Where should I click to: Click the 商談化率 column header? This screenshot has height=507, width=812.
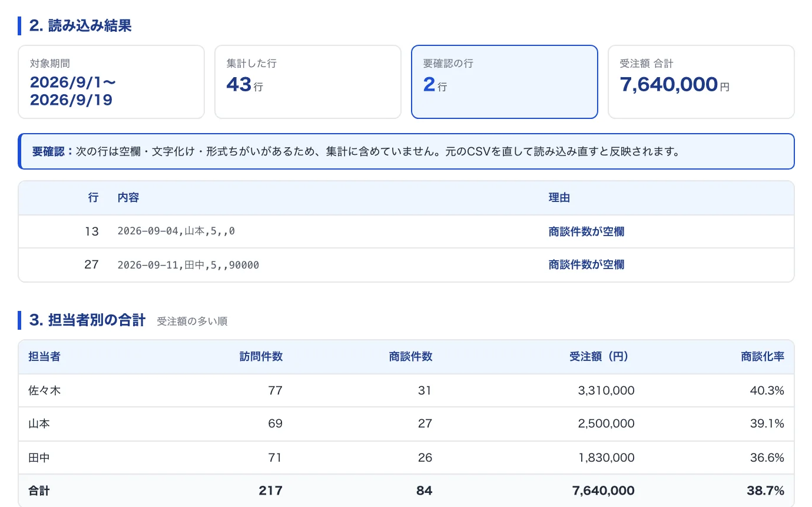pos(763,356)
